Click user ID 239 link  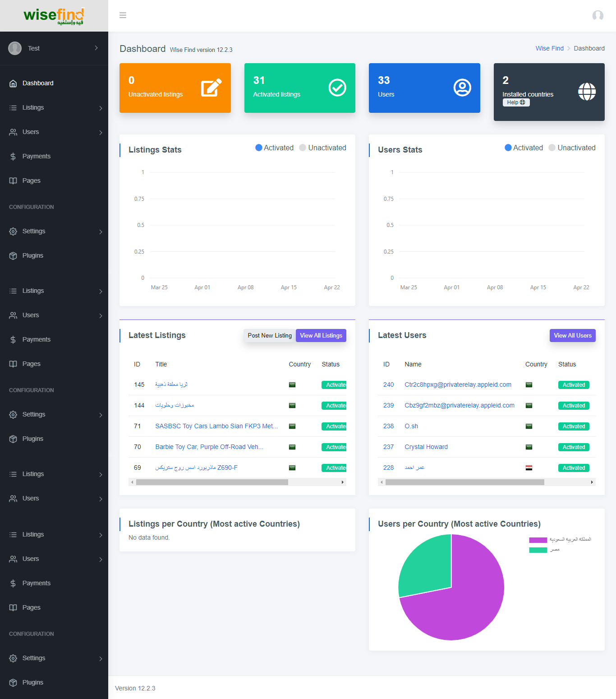click(388, 406)
